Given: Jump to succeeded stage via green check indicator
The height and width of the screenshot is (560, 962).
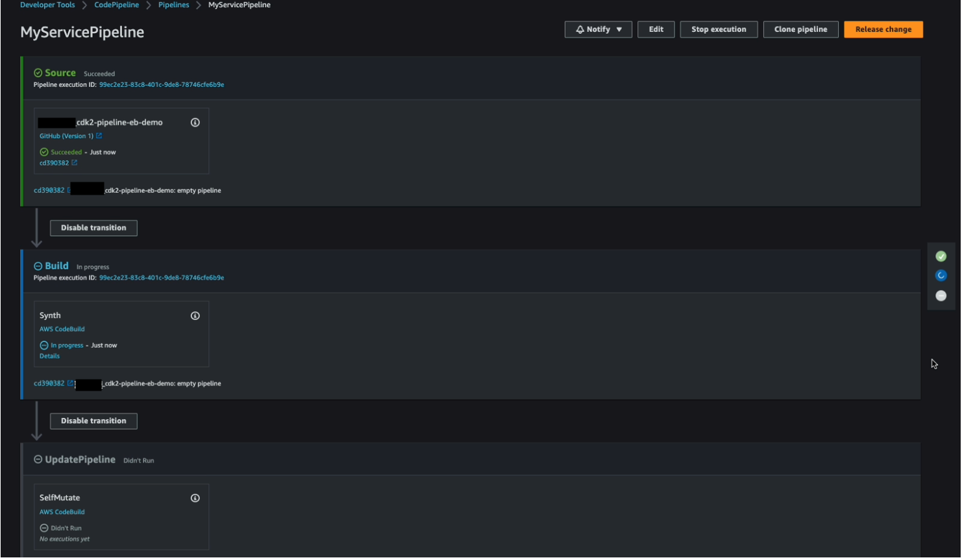Looking at the screenshot, I should pyautogui.click(x=941, y=256).
